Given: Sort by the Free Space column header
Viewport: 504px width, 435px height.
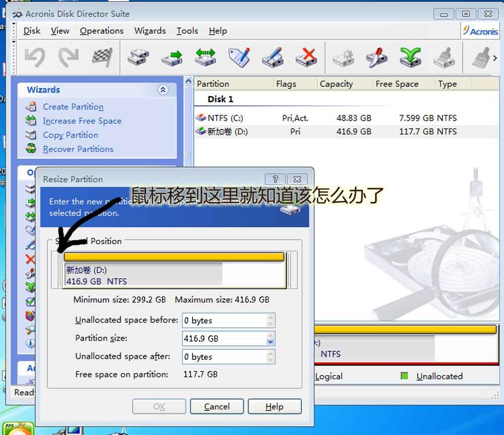Looking at the screenshot, I should click(404, 84).
